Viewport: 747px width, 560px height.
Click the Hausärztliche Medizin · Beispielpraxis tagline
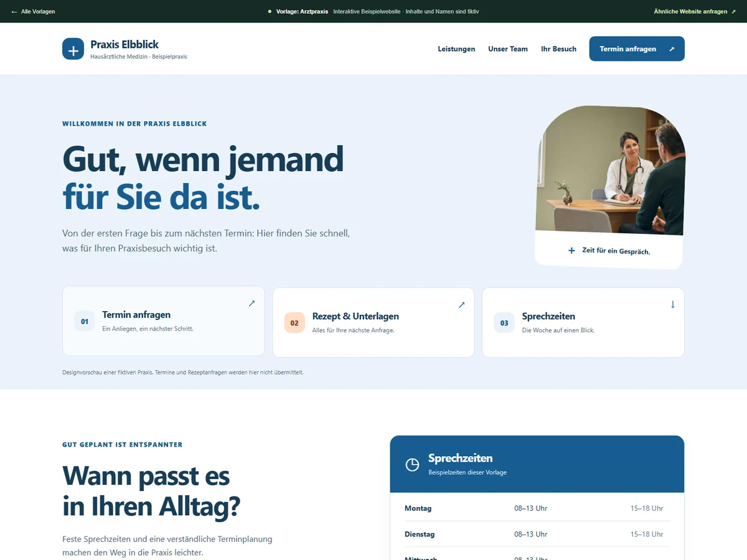coord(139,57)
